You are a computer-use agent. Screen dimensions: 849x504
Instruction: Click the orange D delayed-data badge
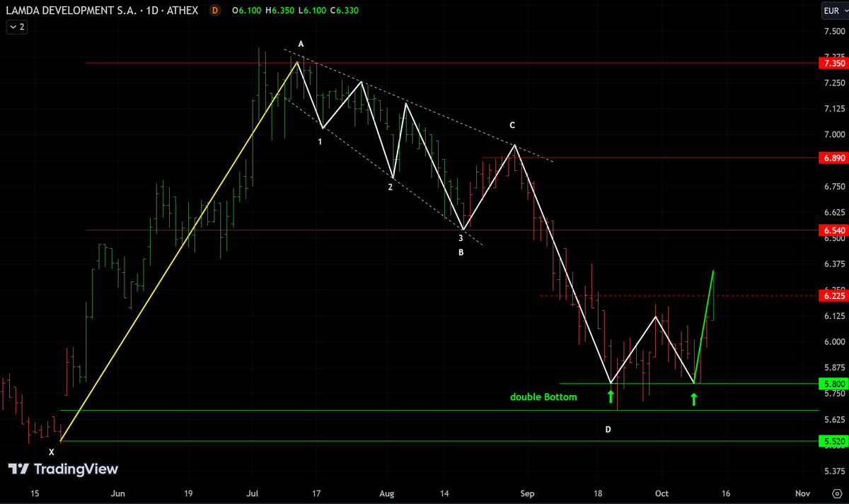[216, 11]
